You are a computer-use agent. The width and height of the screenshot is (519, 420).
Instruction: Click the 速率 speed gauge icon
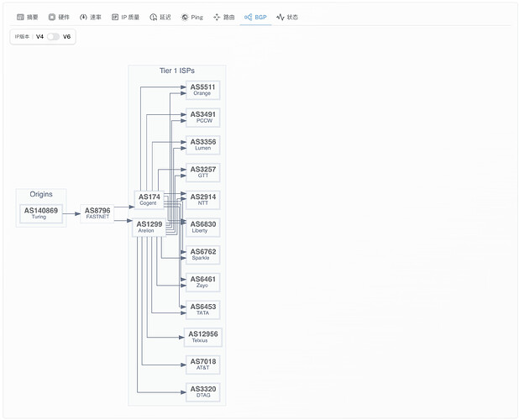point(83,17)
